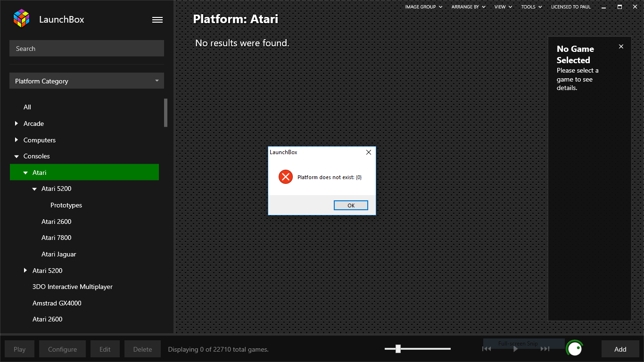
Task: Click the round volume knob icon
Action: coord(574,349)
